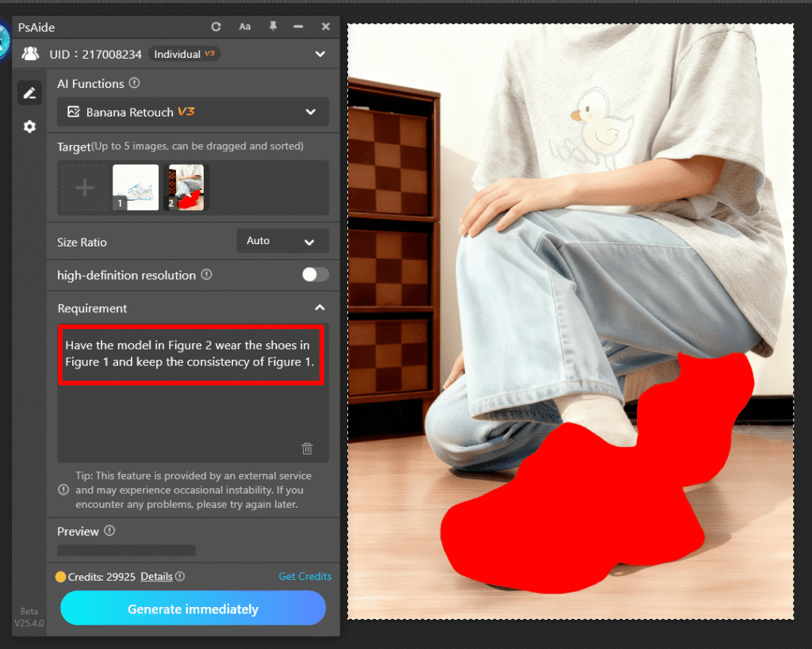812x649 pixels.
Task: Click the info icon beside AI Functions
Action: coord(135,83)
